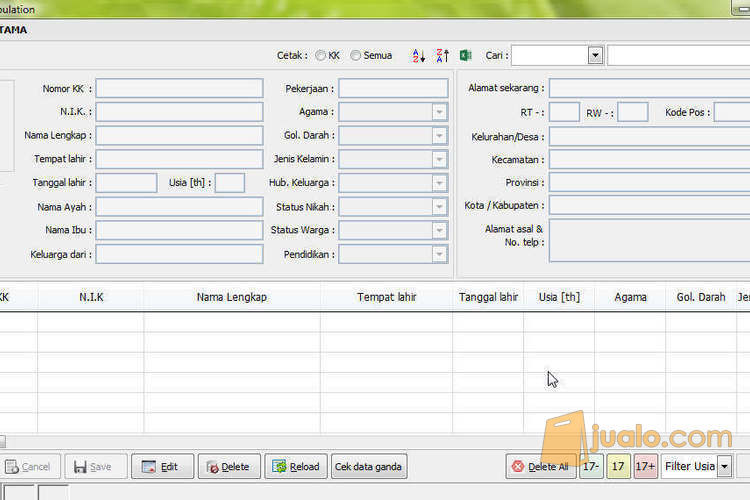
Task: Click the Pekerjaan text field
Action: click(393, 89)
